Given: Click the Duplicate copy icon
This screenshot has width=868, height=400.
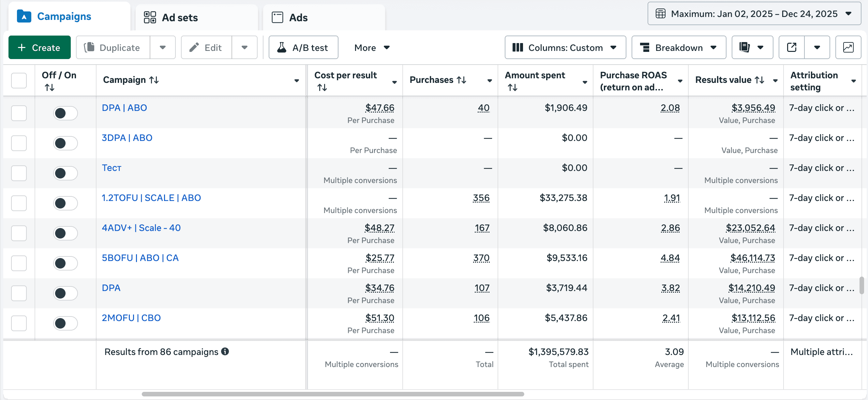Looking at the screenshot, I should (90, 47).
